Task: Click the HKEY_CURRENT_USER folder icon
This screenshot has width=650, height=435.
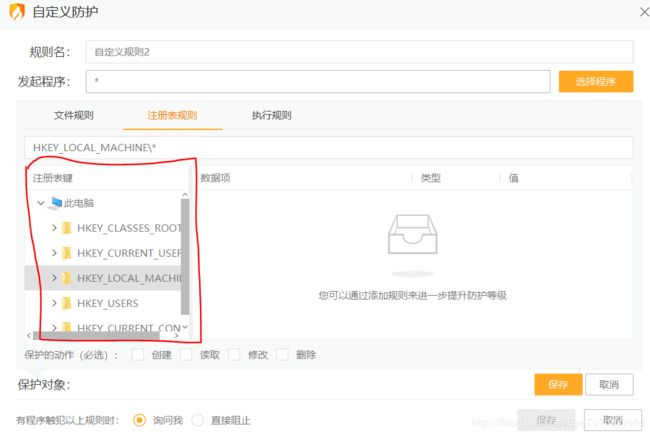Action: click(x=66, y=253)
